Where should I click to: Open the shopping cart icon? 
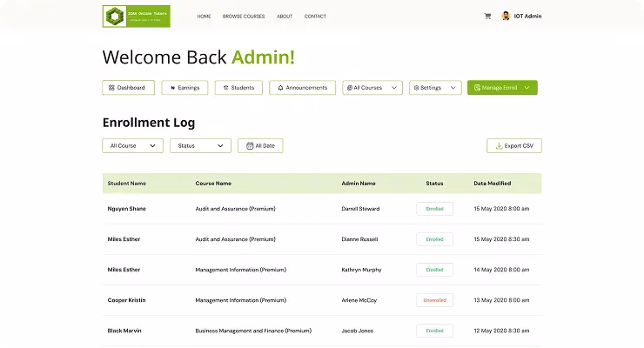point(487,16)
